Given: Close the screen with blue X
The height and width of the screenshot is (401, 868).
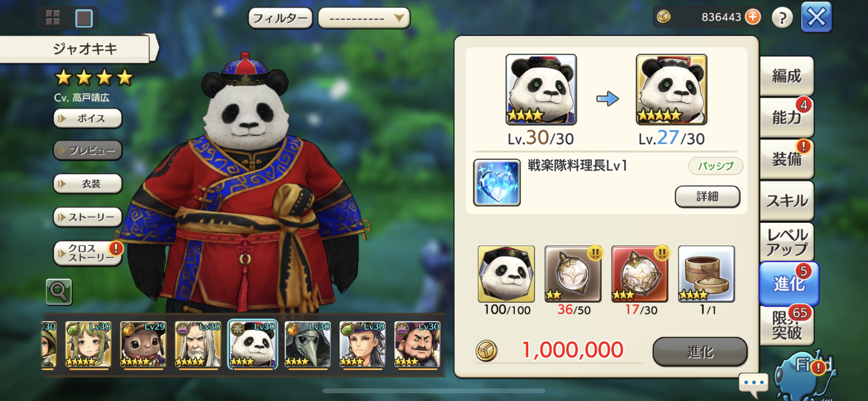Looking at the screenshot, I should (x=816, y=17).
